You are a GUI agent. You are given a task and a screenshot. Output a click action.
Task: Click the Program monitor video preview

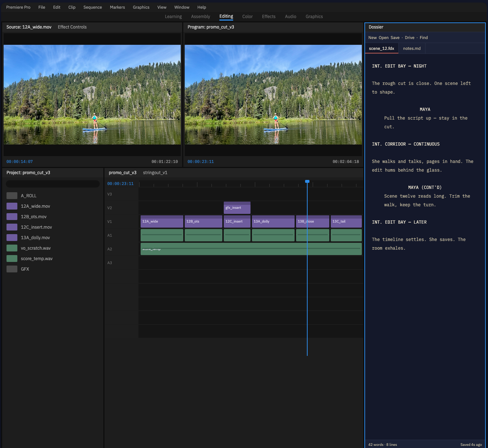point(273,95)
